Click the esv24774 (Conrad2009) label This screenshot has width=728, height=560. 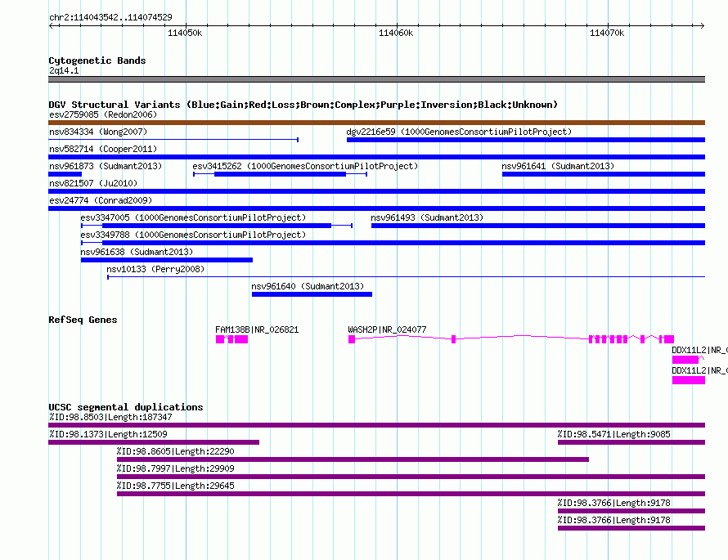[x=101, y=200]
